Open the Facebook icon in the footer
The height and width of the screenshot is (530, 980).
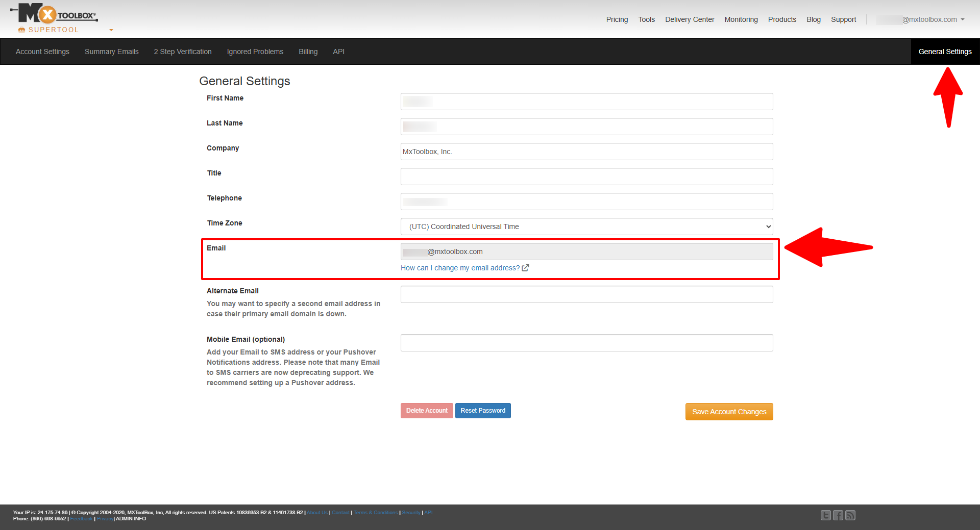pos(838,515)
